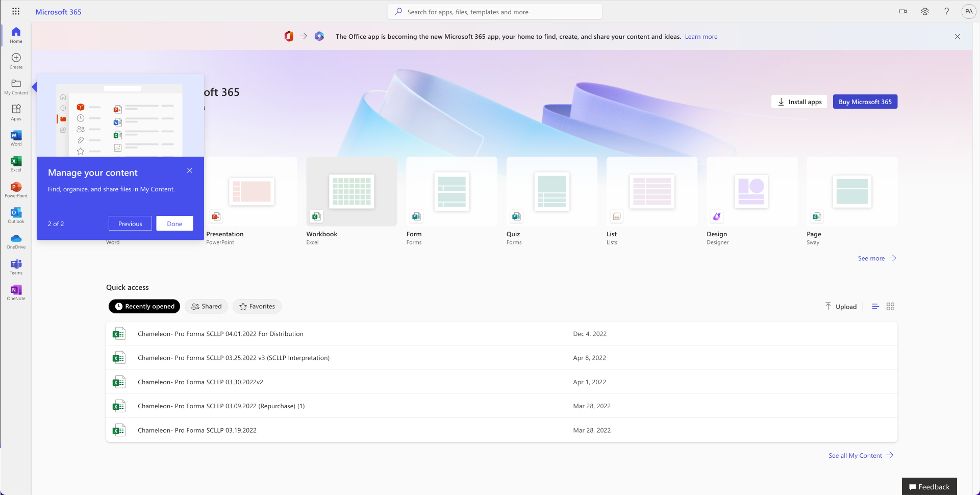The image size is (980, 495).
Task: Close the Manage your content popup
Action: click(190, 170)
